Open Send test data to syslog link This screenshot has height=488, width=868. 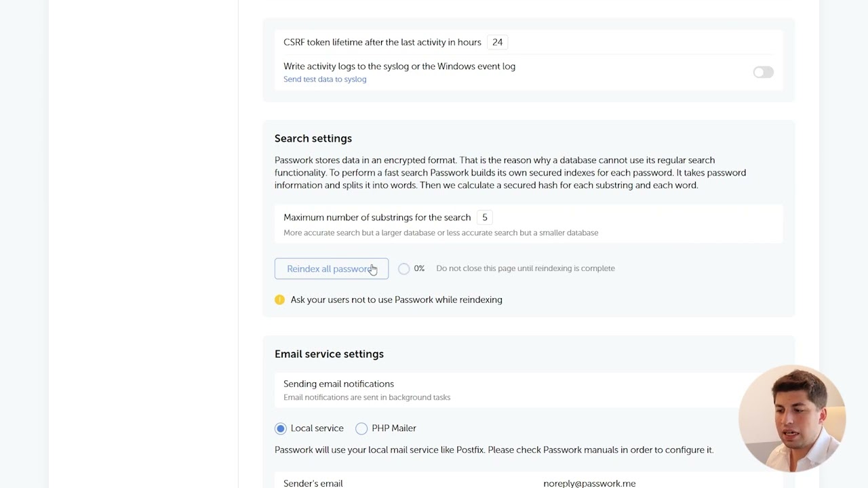pyautogui.click(x=325, y=79)
